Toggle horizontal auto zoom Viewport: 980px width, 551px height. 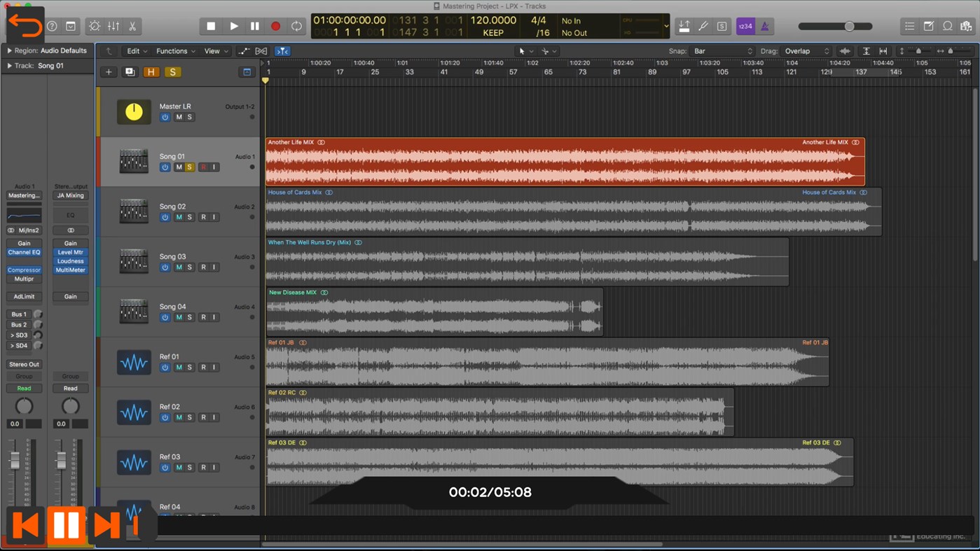[x=883, y=51]
